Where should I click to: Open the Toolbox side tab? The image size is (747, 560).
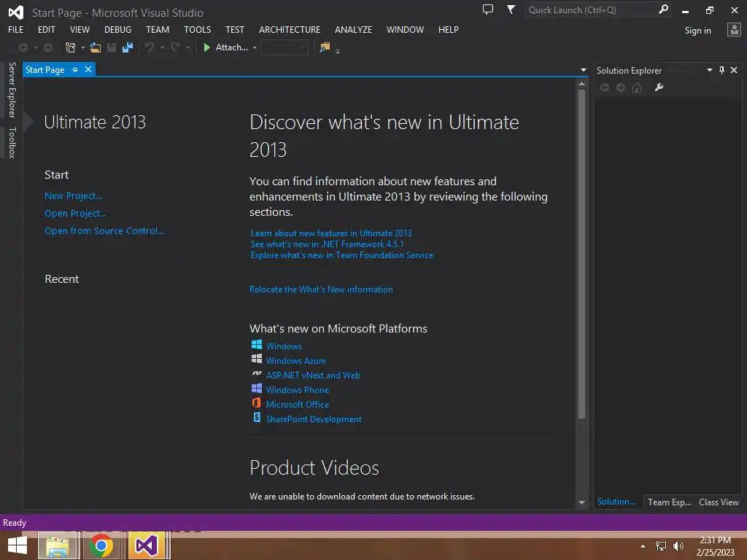(x=12, y=142)
